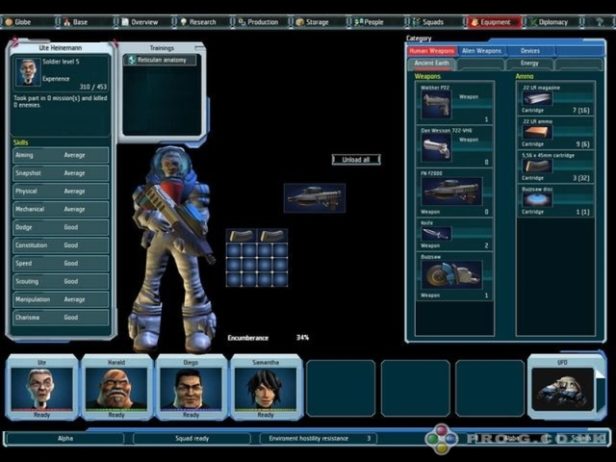Click the Speed skill row
The image size is (616, 462).
[x=61, y=264]
